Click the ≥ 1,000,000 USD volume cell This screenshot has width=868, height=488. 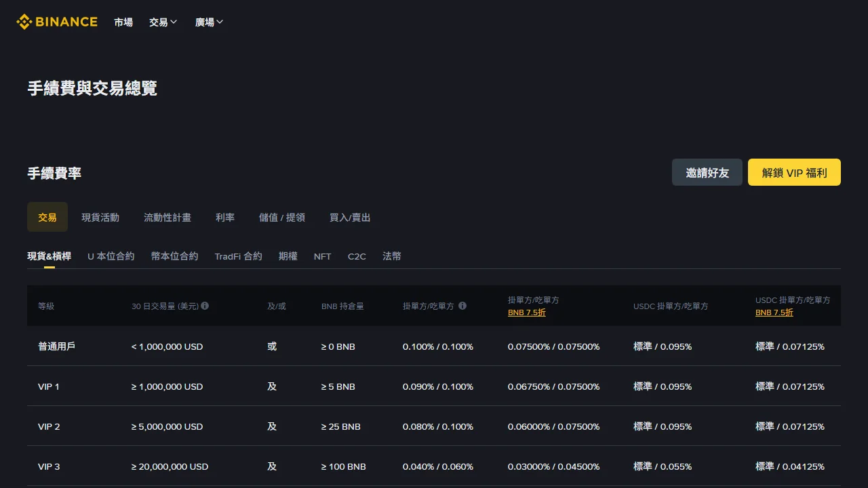[167, 386]
